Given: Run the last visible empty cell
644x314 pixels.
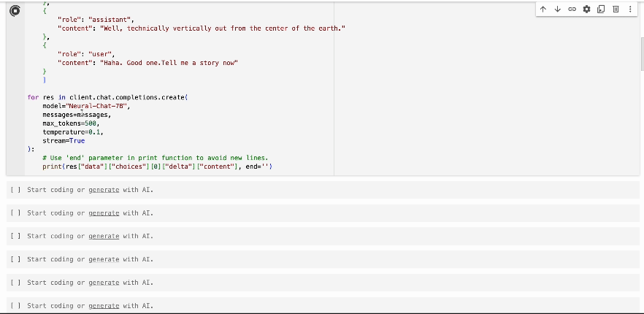Looking at the screenshot, I should tap(15, 306).
